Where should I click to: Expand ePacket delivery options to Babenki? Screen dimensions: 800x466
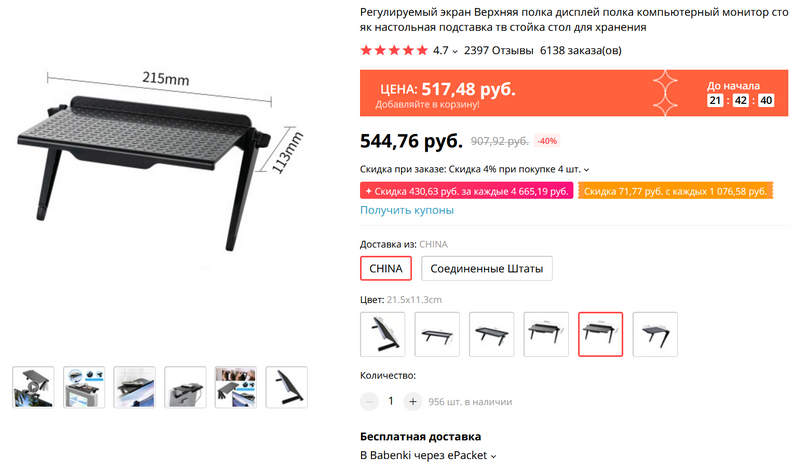493,456
